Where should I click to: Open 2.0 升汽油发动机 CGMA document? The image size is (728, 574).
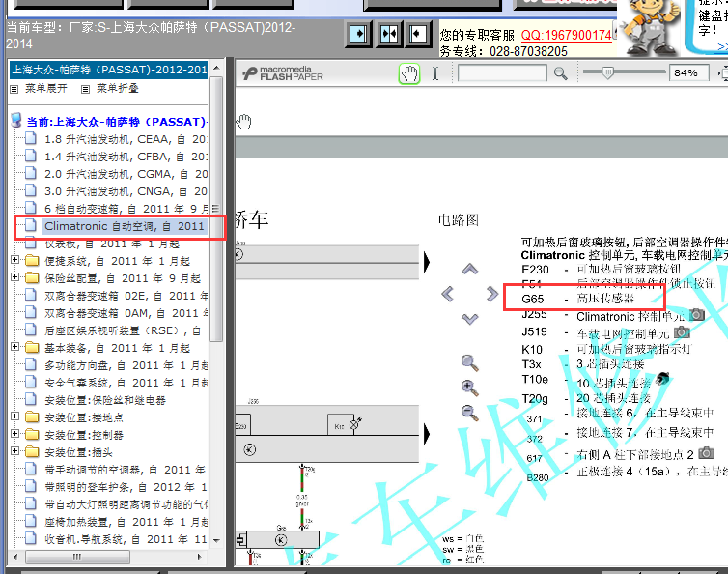click(126, 174)
